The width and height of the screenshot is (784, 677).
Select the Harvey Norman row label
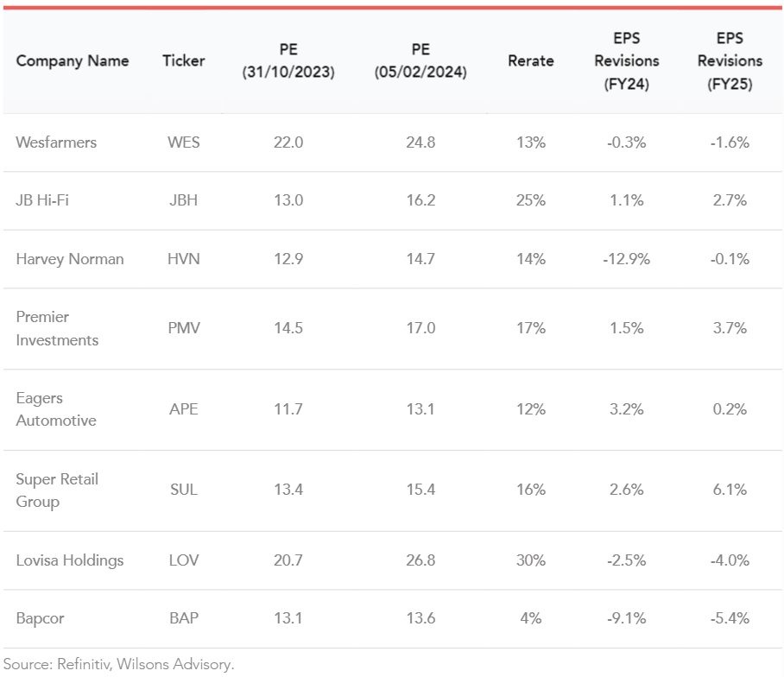(x=70, y=259)
